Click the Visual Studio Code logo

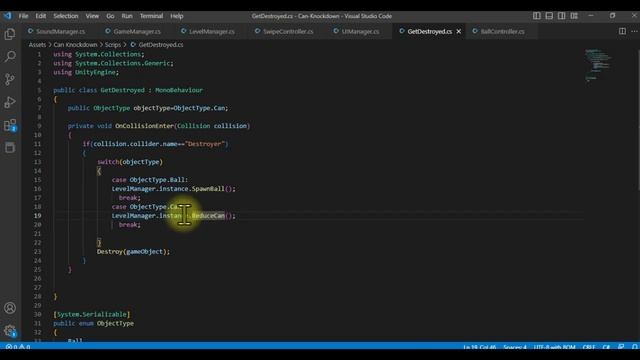click(x=8, y=16)
